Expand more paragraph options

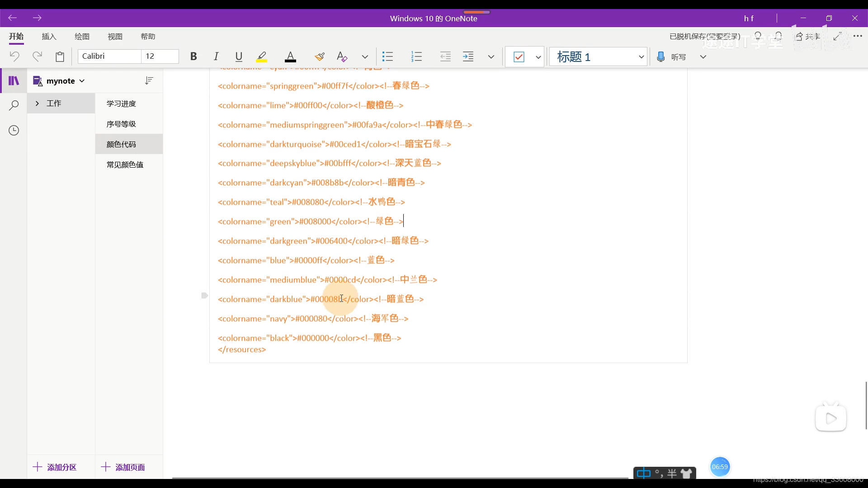pyautogui.click(x=491, y=57)
